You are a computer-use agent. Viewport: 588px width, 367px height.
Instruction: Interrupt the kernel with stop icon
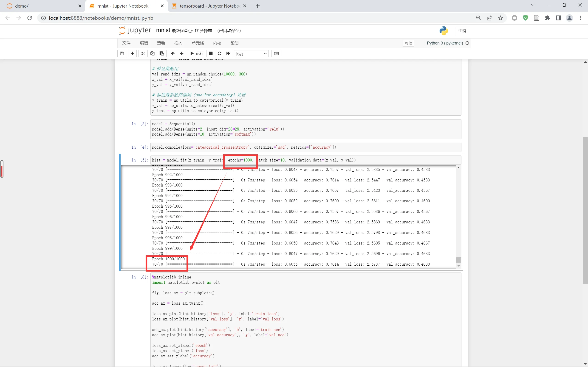pos(211,53)
